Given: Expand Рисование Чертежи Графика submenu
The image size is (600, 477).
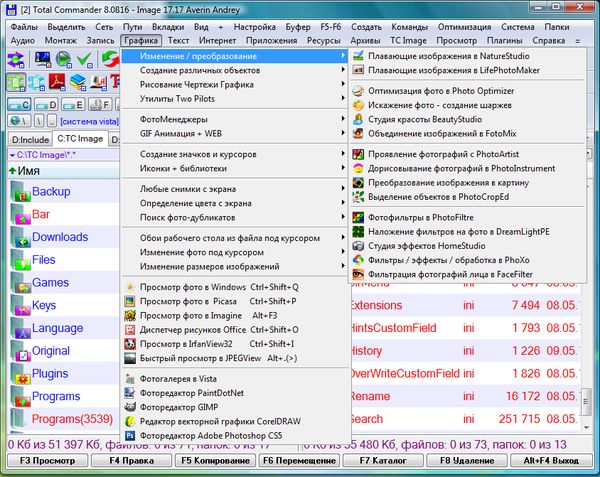Looking at the screenshot, I should click(x=236, y=85).
